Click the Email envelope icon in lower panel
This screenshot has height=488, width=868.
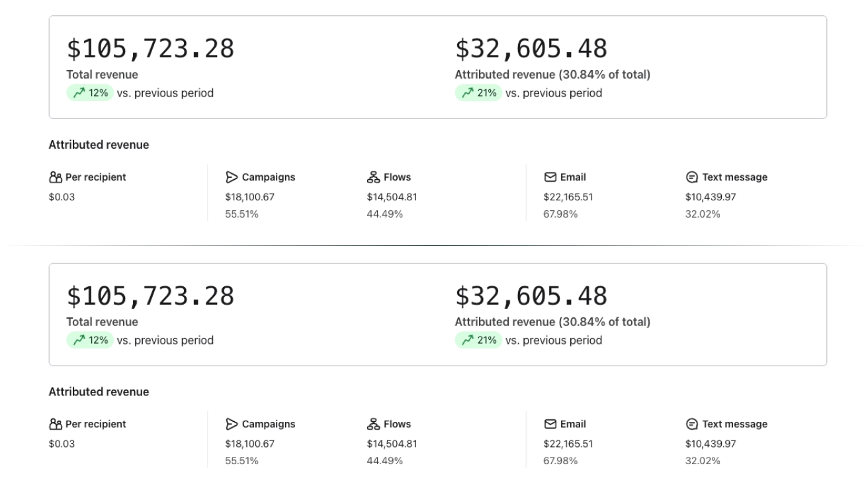tap(550, 425)
